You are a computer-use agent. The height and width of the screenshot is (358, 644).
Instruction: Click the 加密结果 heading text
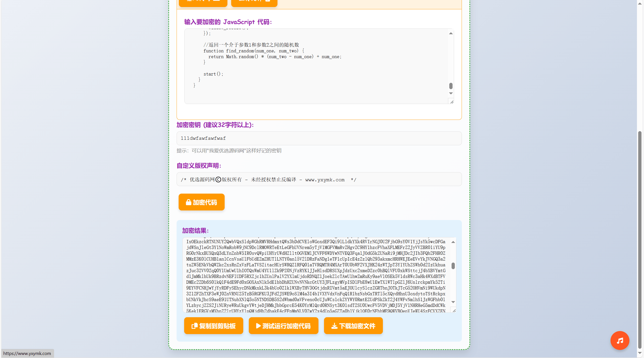pos(195,231)
